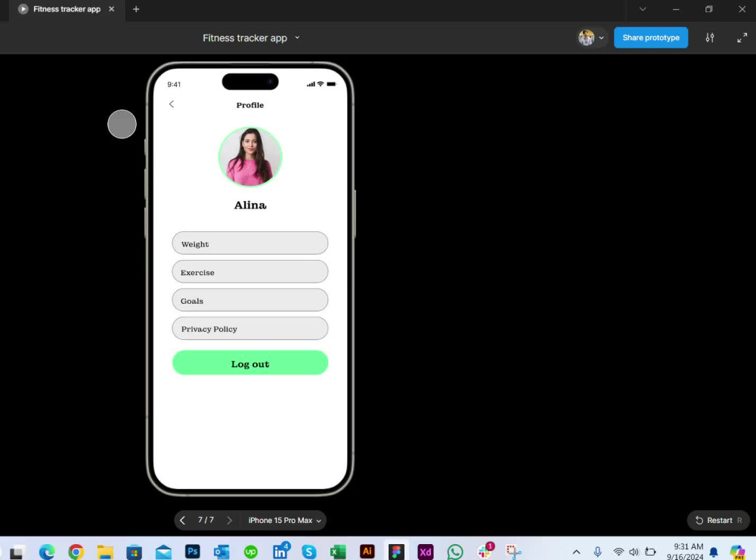Open Upwork from taskbar
The image size is (756, 560).
[251, 552]
